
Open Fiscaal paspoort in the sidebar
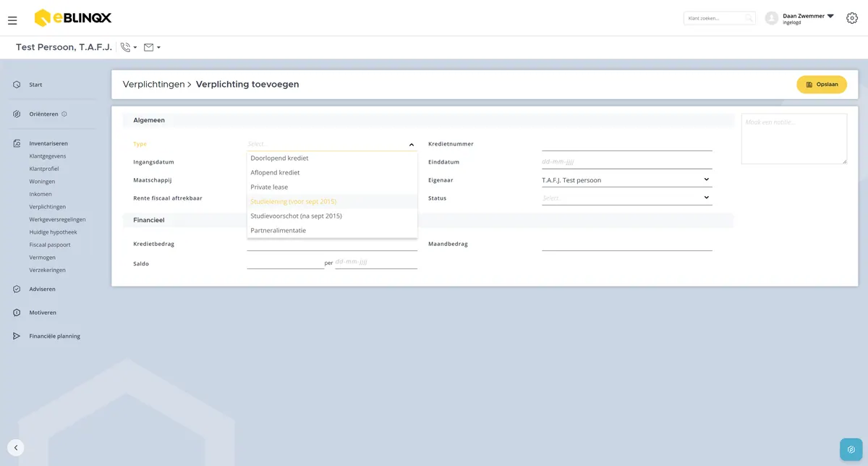pos(50,245)
